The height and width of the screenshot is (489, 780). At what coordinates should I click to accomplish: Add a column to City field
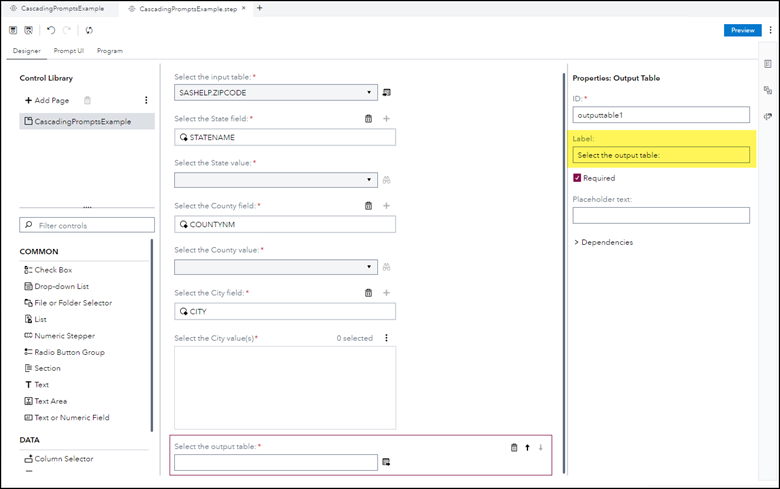click(x=387, y=293)
